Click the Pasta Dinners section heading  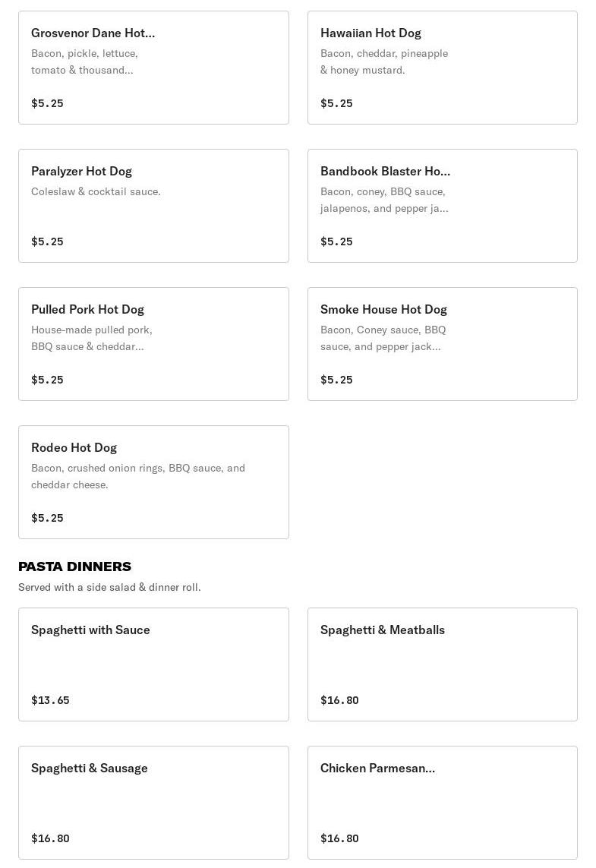(x=74, y=567)
